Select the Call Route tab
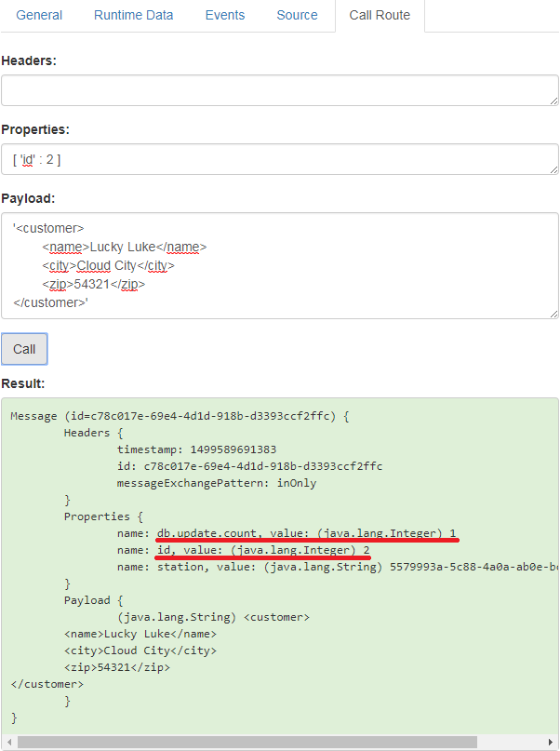The width and height of the screenshot is (560, 751). (x=379, y=15)
